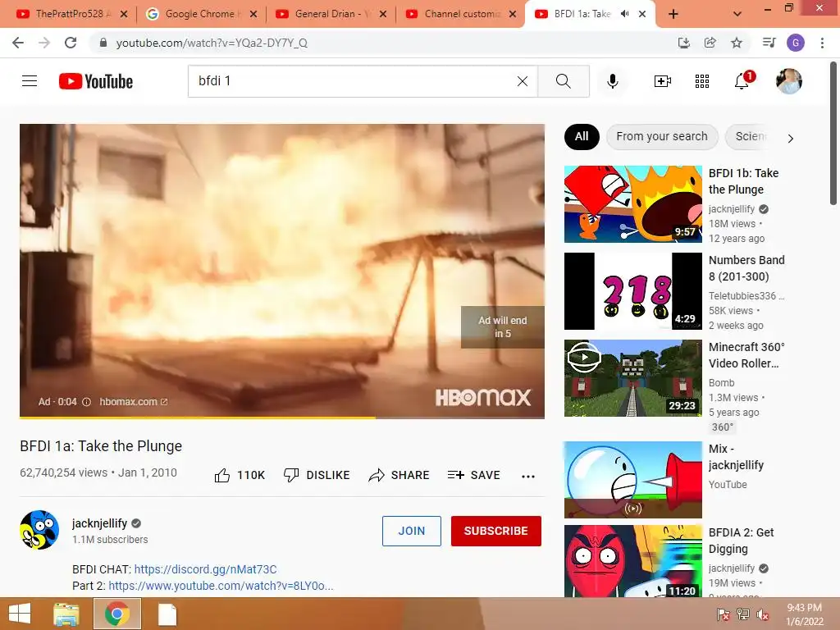Show more filter chips with right chevron
Viewport: 840px width, 630px height.
point(790,138)
